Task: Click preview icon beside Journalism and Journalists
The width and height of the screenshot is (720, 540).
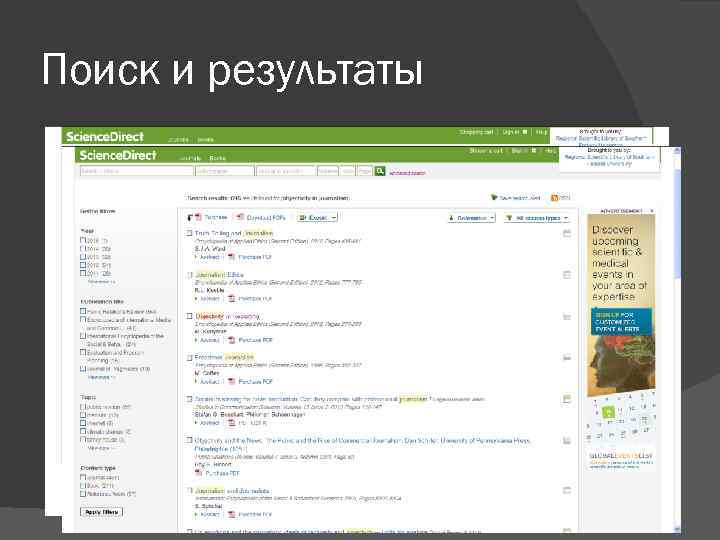Action: [x=567, y=490]
